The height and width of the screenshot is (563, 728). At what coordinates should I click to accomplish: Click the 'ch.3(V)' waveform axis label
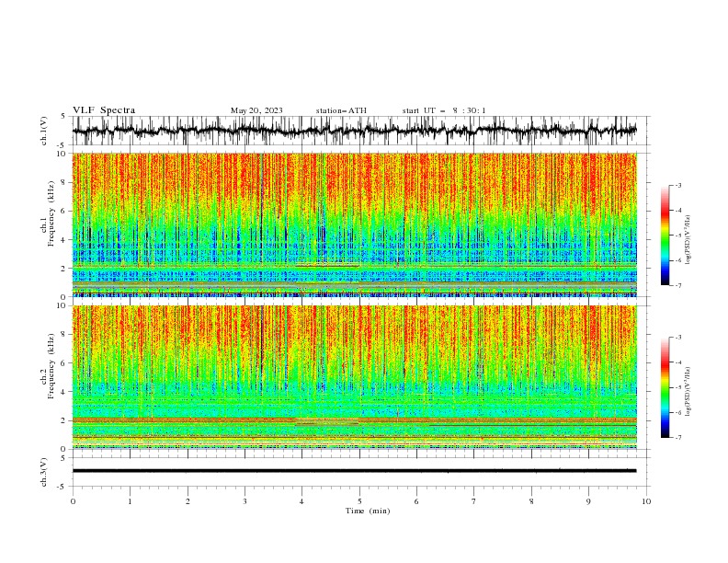pyautogui.click(x=44, y=472)
